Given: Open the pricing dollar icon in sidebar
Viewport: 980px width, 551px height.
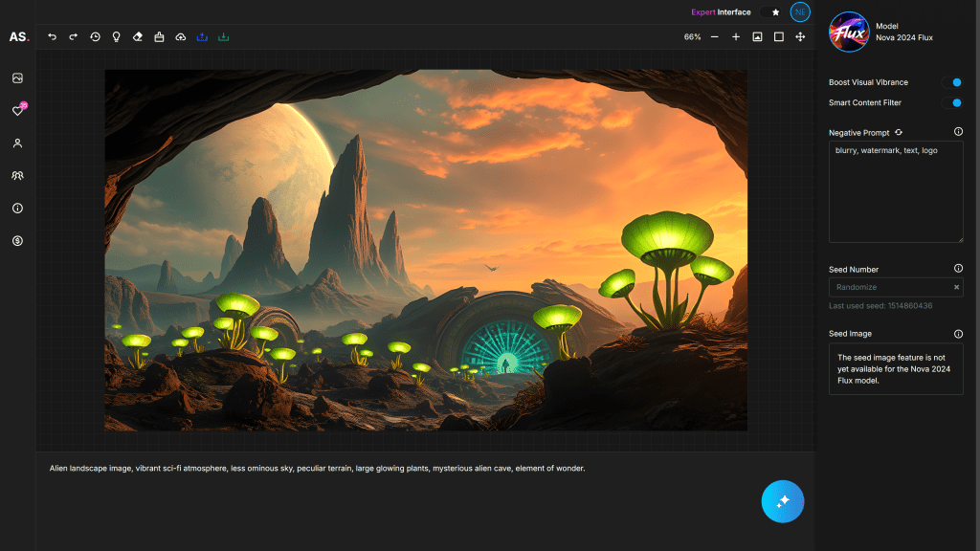Looking at the screenshot, I should coord(16,241).
